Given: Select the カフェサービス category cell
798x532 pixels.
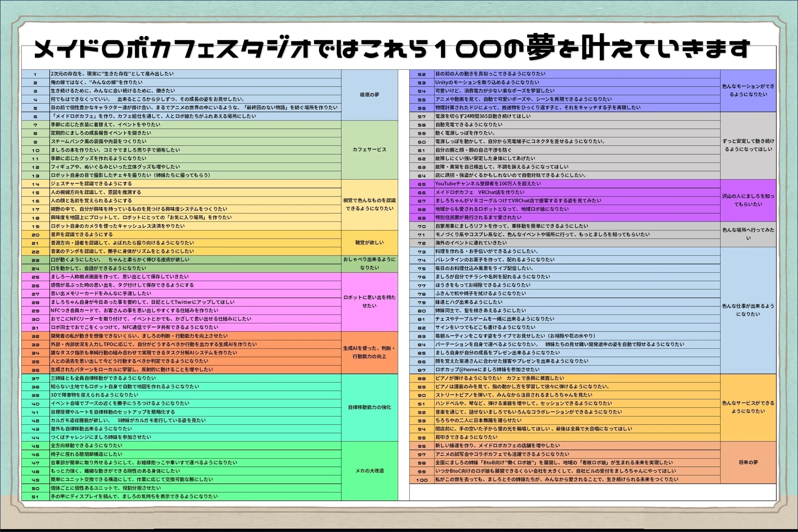Looking at the screenshot, I should coord(369,149).
